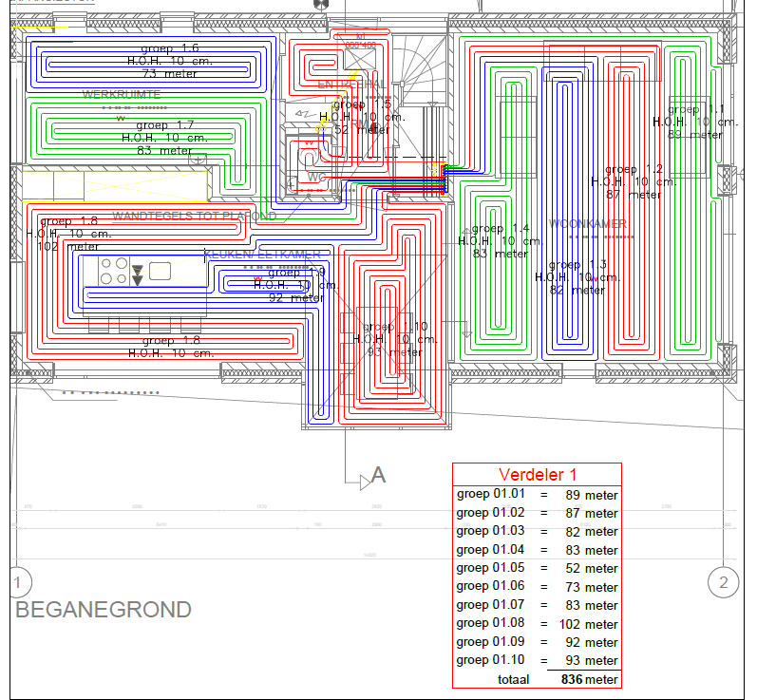757x700 pixels.
Task: Select the groep 1.7 83 meter annotation
Action: 164,138
